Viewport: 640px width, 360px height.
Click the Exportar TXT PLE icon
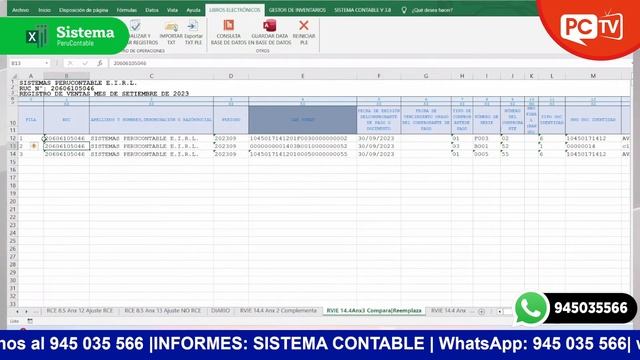(x=193, y=27)
